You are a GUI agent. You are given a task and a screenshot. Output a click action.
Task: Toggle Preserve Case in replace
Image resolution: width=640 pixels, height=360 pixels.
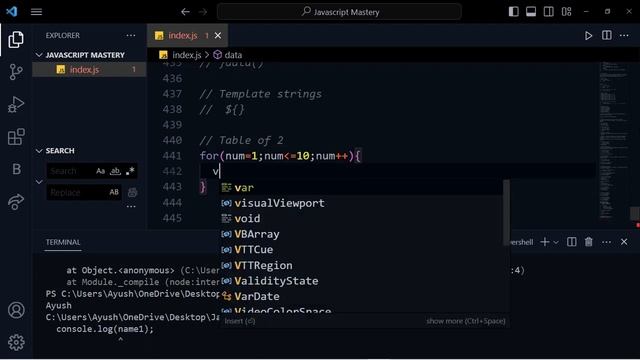[114, 192]
